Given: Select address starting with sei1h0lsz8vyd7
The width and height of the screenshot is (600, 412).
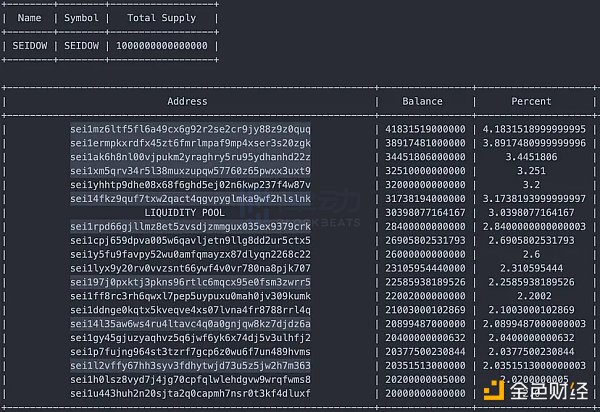Looking at the screenshot, I should (x=190, y=380).
